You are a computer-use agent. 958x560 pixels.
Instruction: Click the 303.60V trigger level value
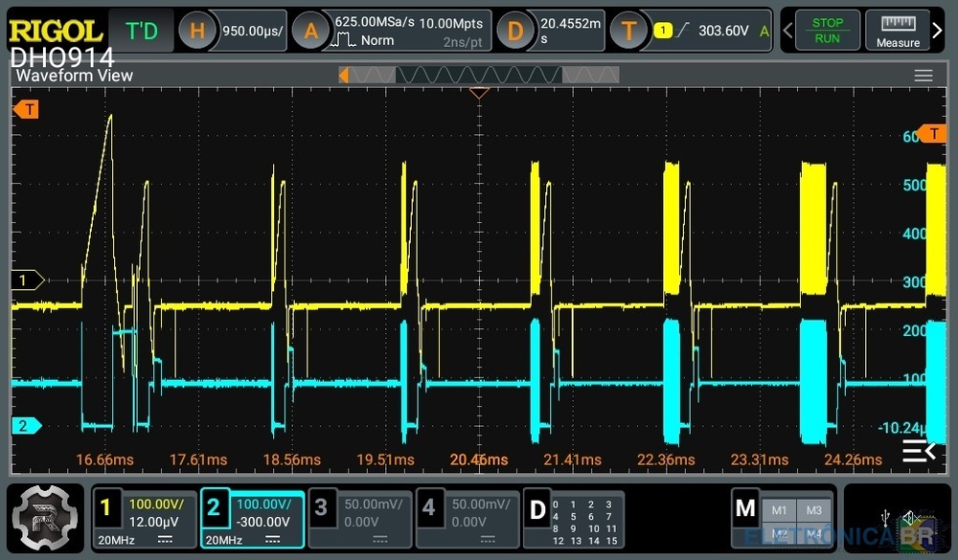[x=723, y=31]
